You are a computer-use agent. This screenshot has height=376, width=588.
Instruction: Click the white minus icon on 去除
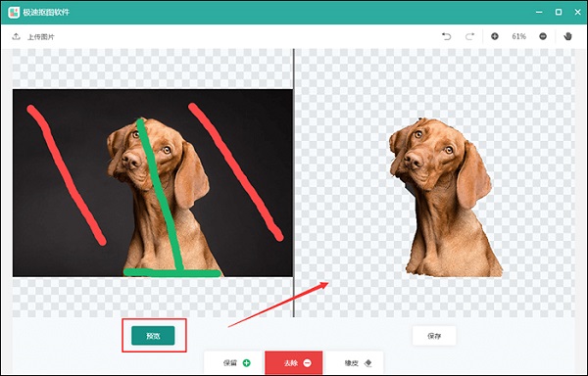coord(307,363)
